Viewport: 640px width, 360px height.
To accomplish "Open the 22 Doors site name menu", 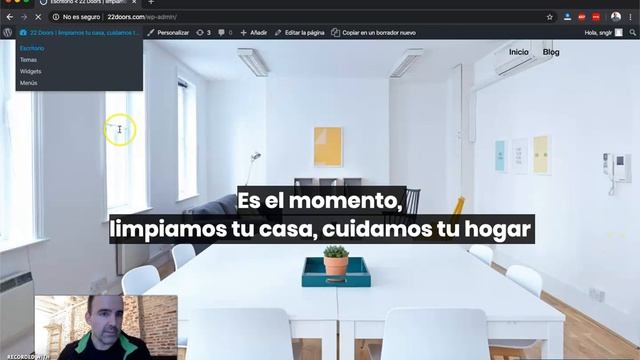I will coord(79,33).
